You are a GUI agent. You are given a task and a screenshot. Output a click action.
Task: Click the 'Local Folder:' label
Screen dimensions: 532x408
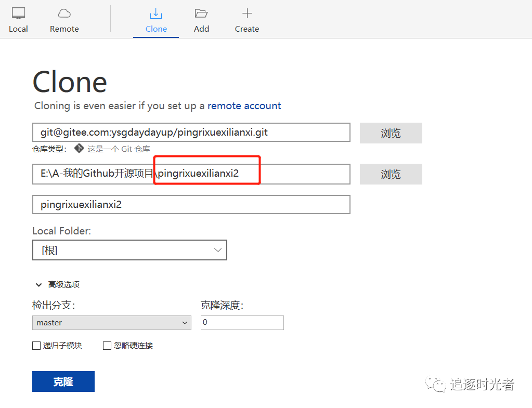[62, 231]
